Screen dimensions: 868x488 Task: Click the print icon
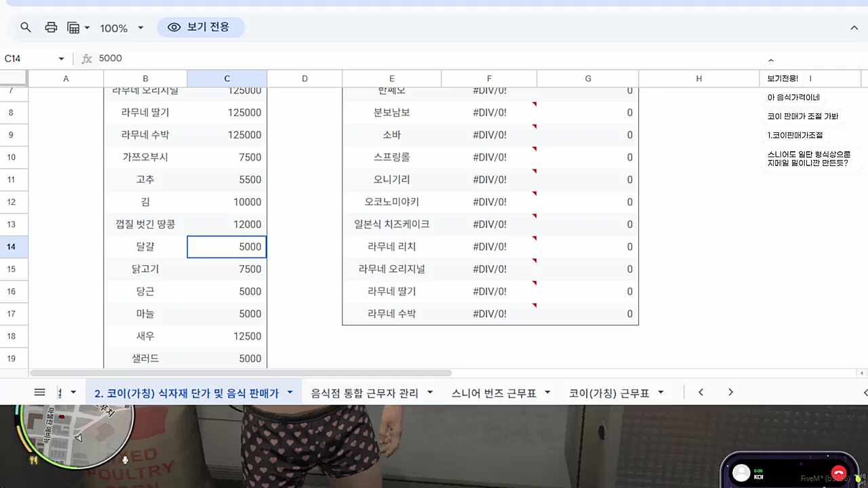[51, 28]
